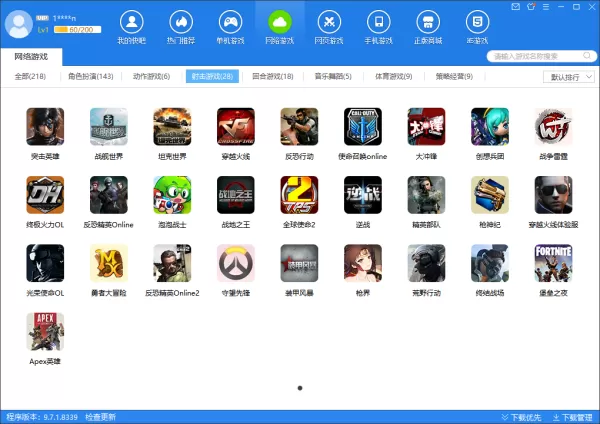Open 单机游戏 gamepad icon
Image resolution: width=600 pixels, height=424 pixels.
coord(230,22)
